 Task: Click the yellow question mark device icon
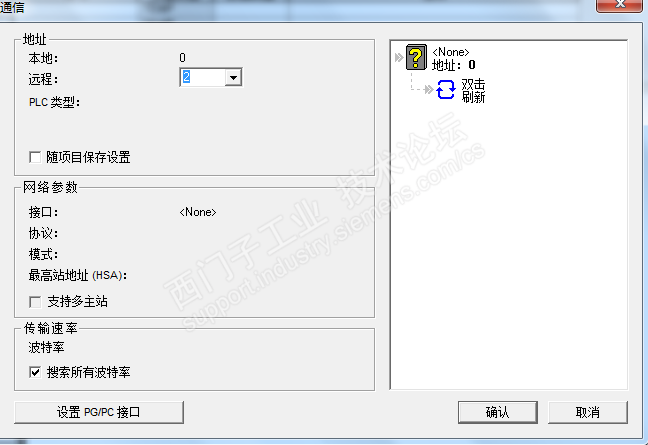click(x=416, y=57)
